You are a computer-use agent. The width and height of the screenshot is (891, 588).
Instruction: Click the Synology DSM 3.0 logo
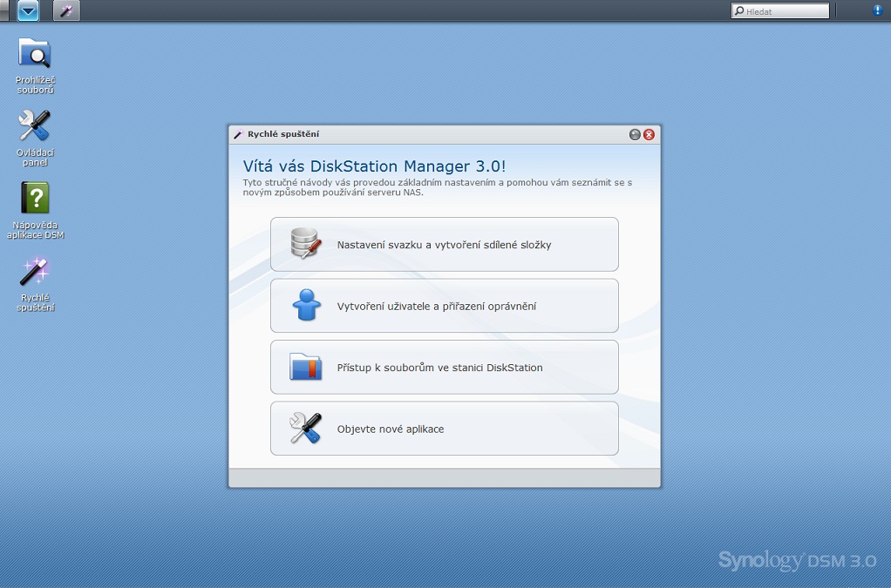point(797,560)
